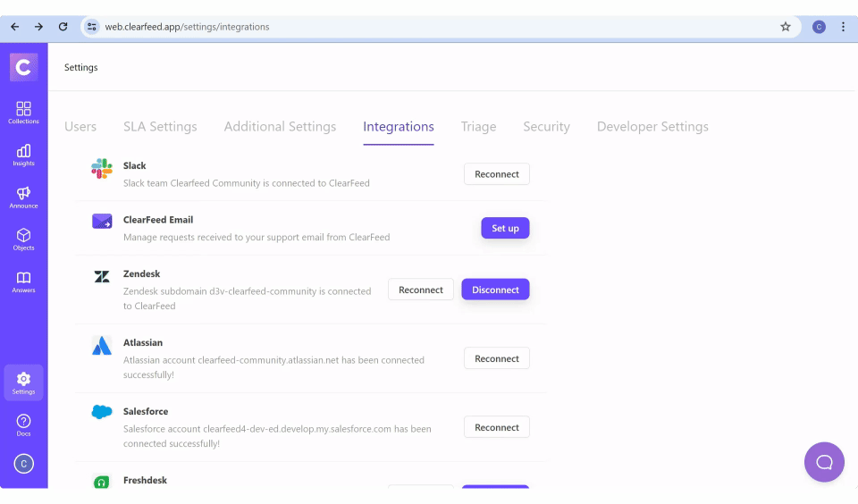Viewport: 858px width, 504px height.
Task: Switch to the SLA Settings tab
Action: point(160,127)
